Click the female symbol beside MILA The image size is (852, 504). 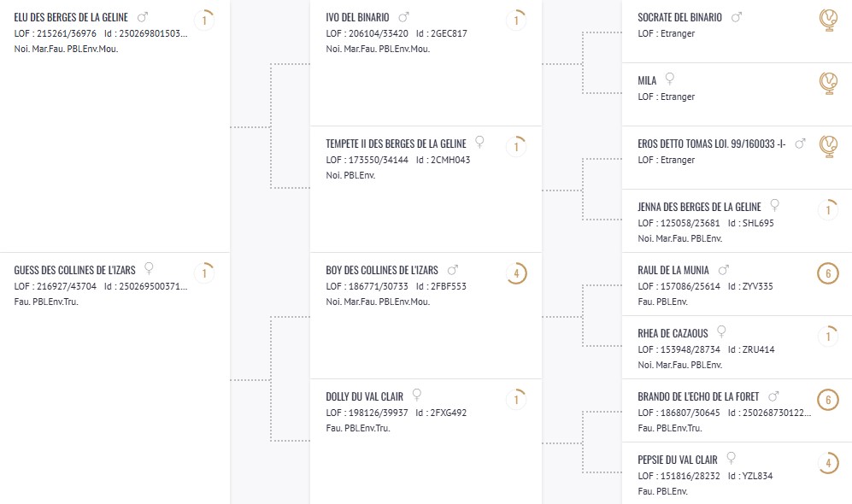(670, 79)
